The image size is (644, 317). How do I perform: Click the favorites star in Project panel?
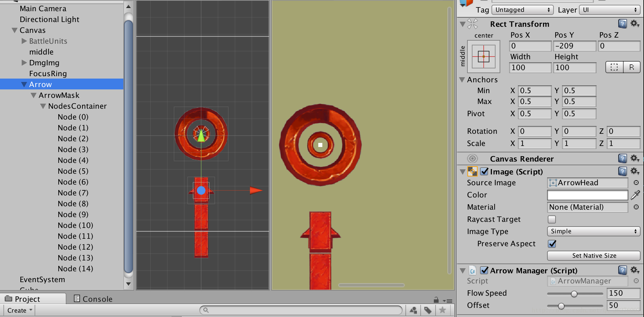[442, 310]
